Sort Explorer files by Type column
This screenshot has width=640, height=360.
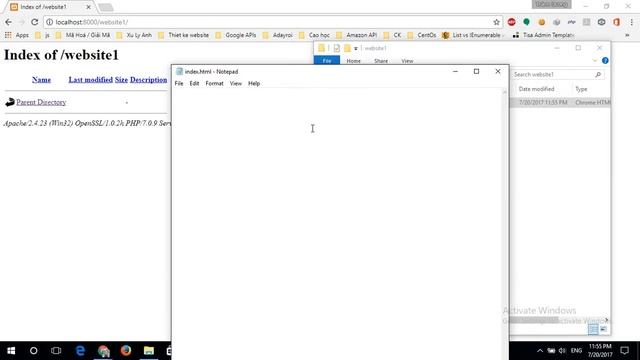[581, 89]
